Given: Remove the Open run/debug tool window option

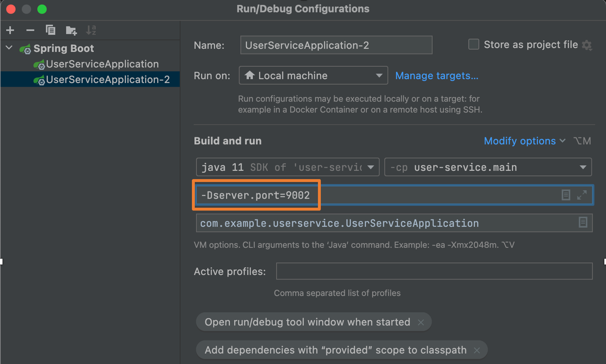Looking at the screenshot, I should click(x=421, y=322).
